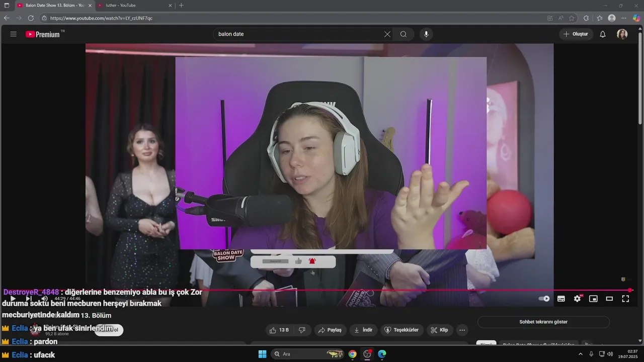Toggle subtitles in the player
Viewport: 644px width, 362px height.
561,299
